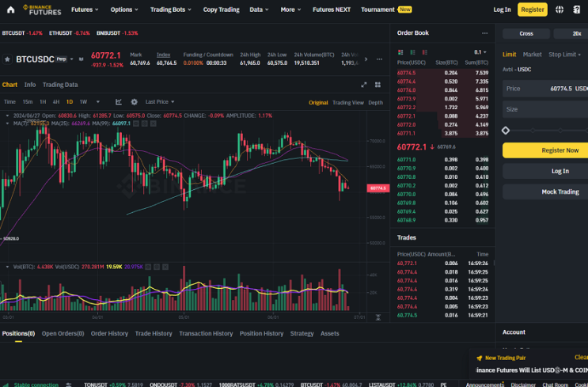
Task: Click the 20x leverage button
Action: tap(571, 33)
